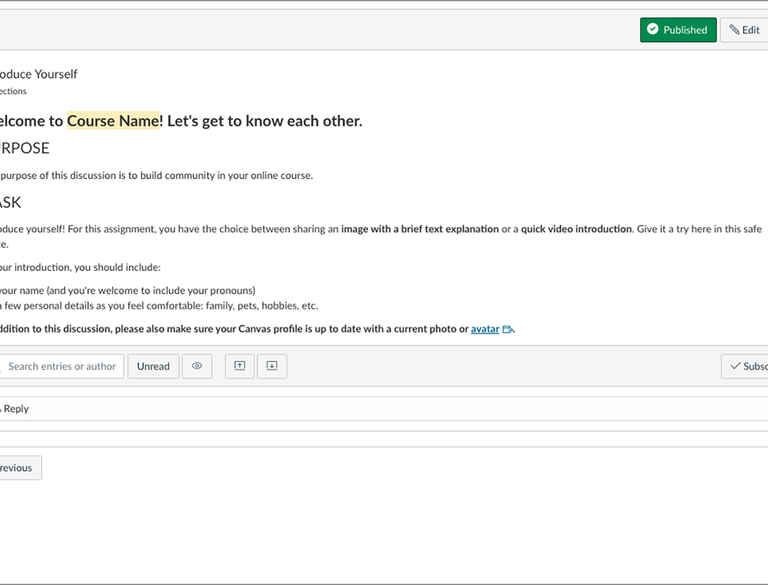The height and width of the screenshot is (585, 768).
Task: Click the green Published button
Action: pyautogui.click(x=678, y=30)
